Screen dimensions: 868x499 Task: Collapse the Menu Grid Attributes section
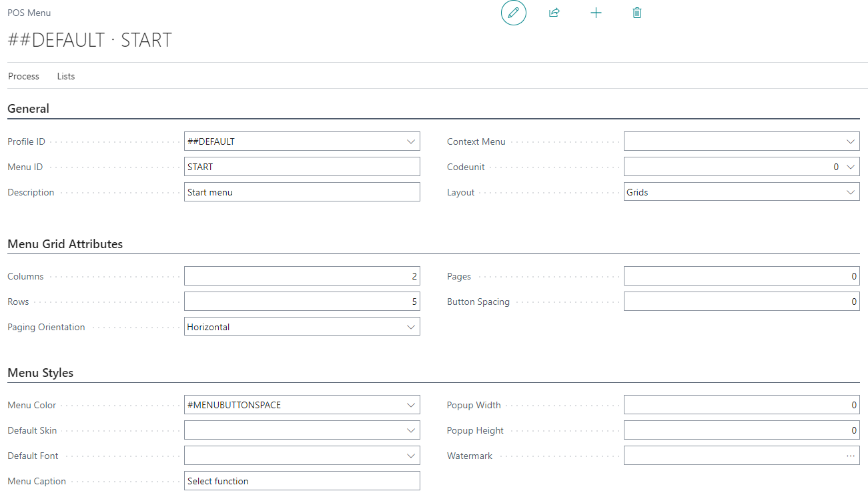[65, 244]
